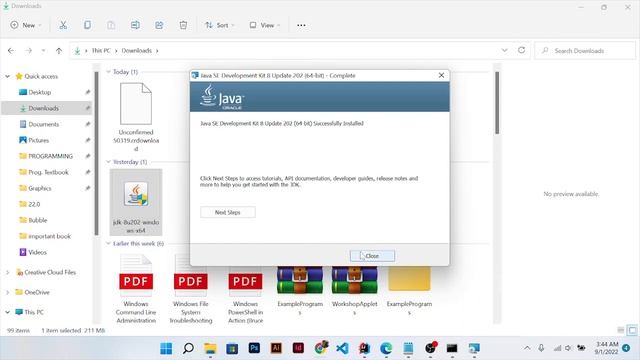The width and height of the screenshot is (640, 360).
Task: Click the New button in Explorer toolbar
Action: coord(26,25)
